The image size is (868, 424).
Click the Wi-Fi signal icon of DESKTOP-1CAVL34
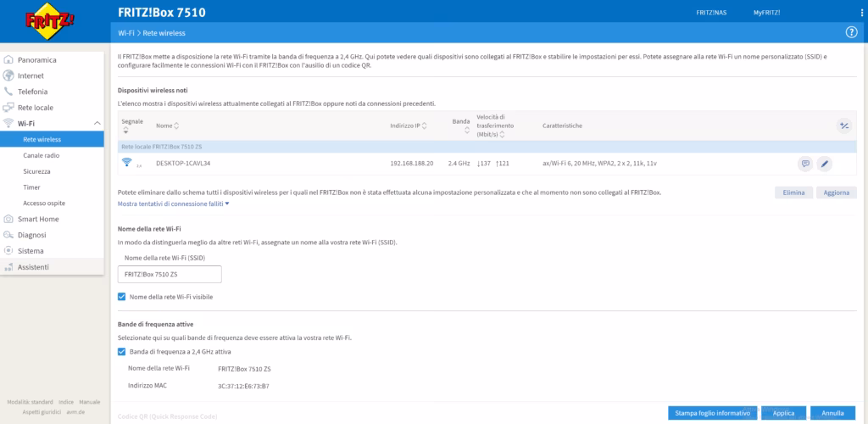click(x=127, y=162)
